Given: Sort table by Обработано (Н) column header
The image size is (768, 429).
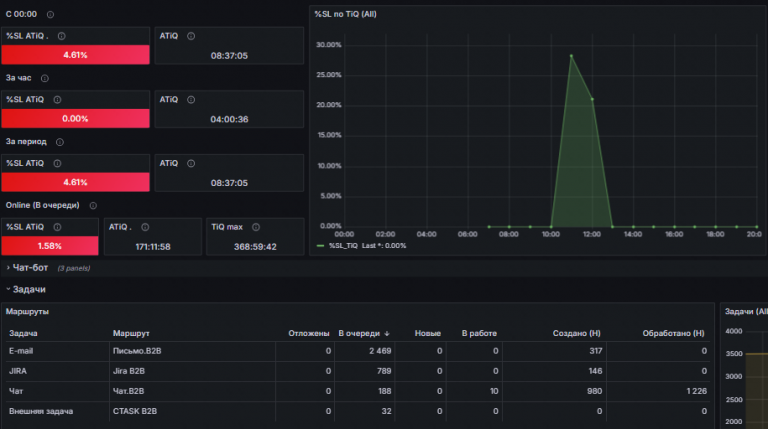Looking at the screenshot, I should [x=673, y=333].
